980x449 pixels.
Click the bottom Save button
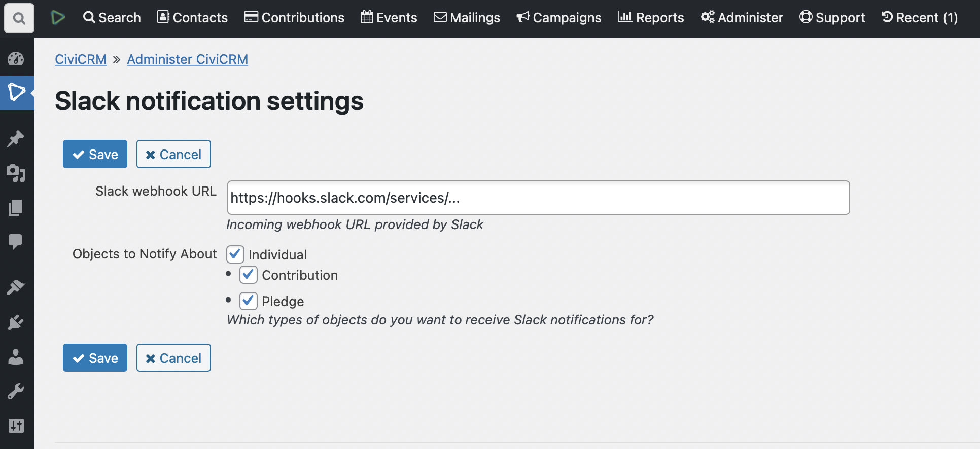point(95,358)
